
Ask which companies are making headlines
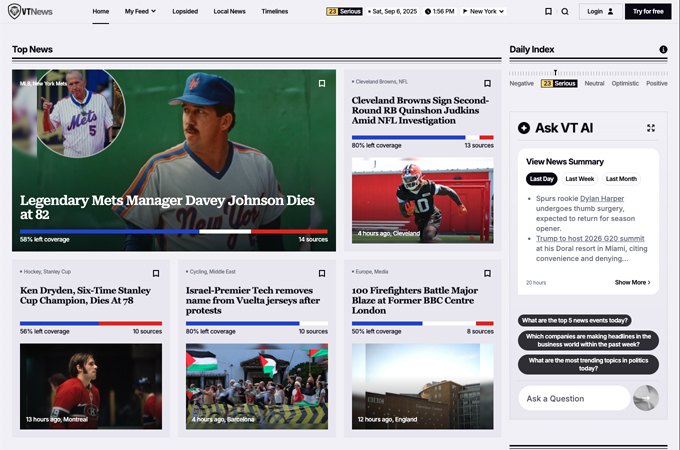click(x=588, y=340)
